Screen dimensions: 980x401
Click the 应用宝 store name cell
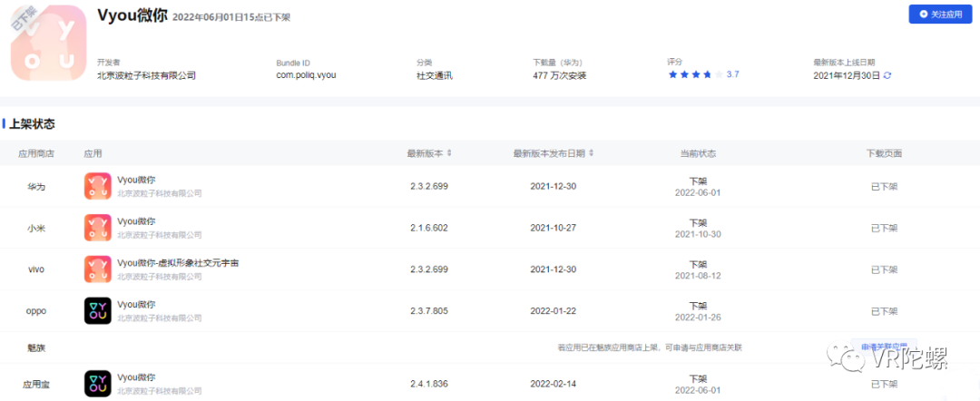click(36, 384)
